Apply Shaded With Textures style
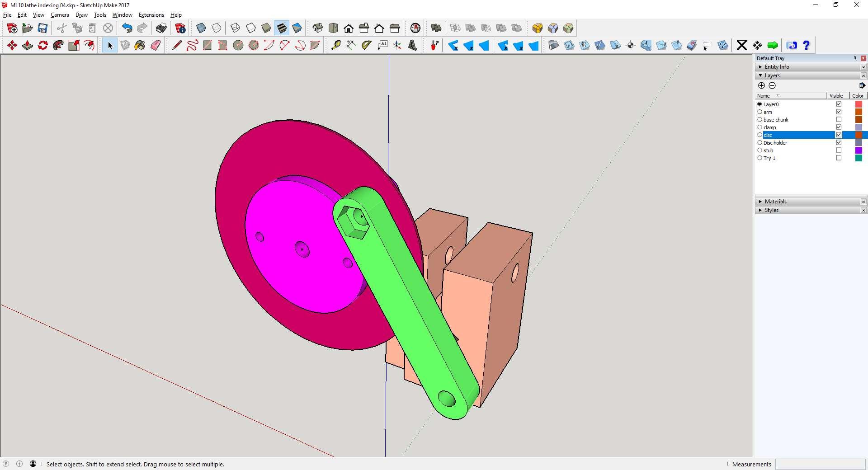 pos(282,28)
